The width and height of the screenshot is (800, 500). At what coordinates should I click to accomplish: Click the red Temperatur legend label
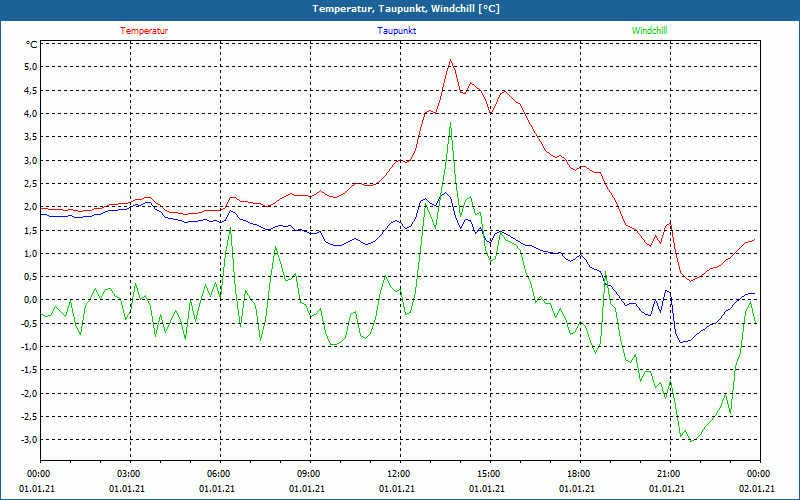[144, 31]
